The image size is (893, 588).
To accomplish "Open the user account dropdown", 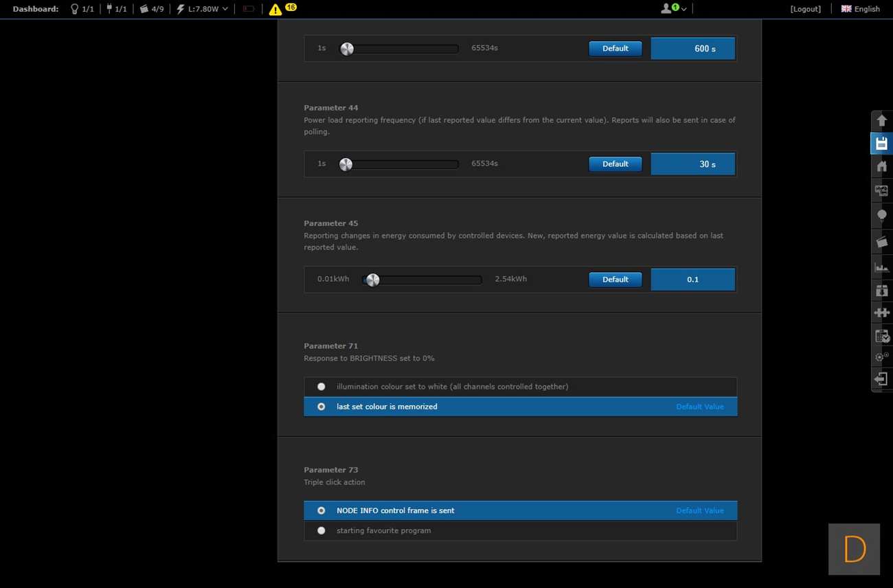I will pos(673,9).
